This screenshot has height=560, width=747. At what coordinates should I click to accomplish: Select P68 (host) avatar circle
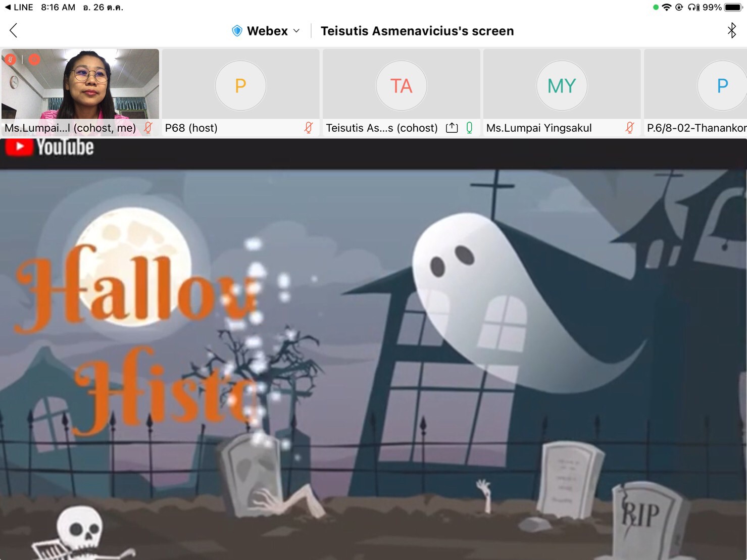tap(240, 86)
